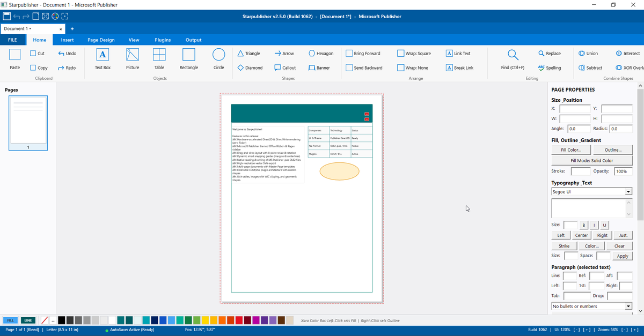Apply Wrap: None to the object
644x336 pixels.
pyautogui.click(x=413, y=68)
